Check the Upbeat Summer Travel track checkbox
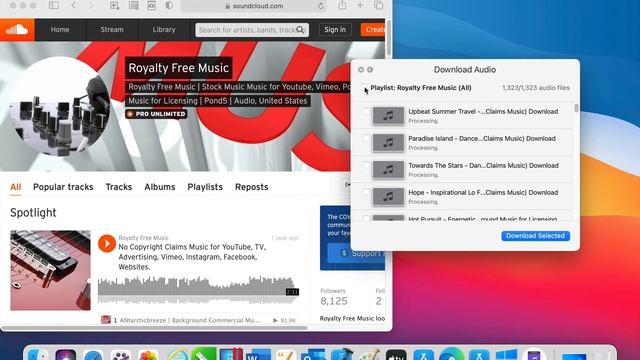 click(x=366, y=111)
